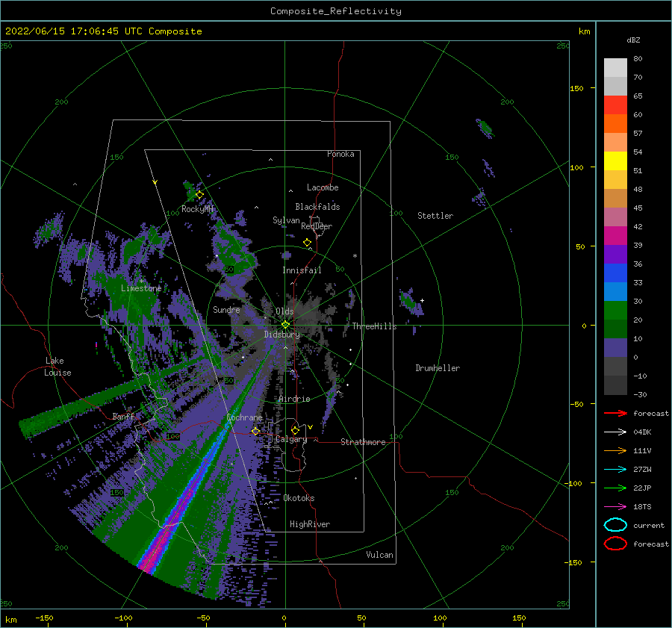Click the yellow diamond marker above Calgary
Image resolution: width=672 pixels, height=628 pixels.
pyautogui.click(x=295, y=430)
